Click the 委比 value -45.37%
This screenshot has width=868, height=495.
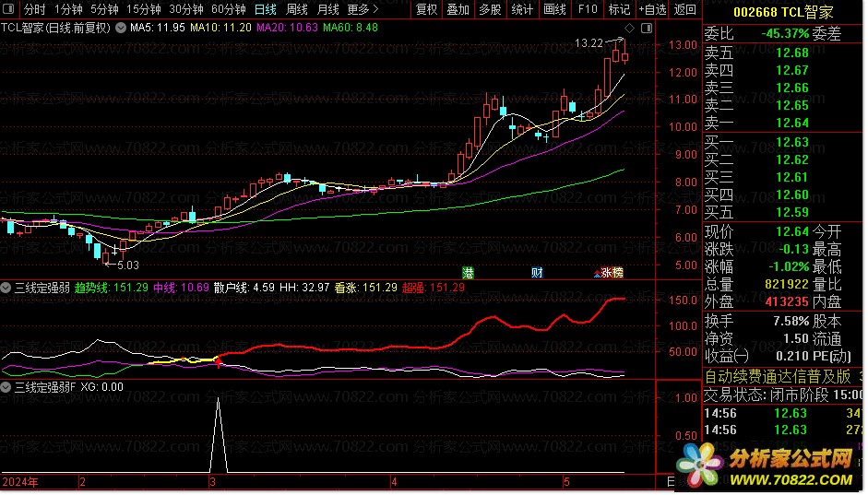pyautogui.click(x=785, y=34)
